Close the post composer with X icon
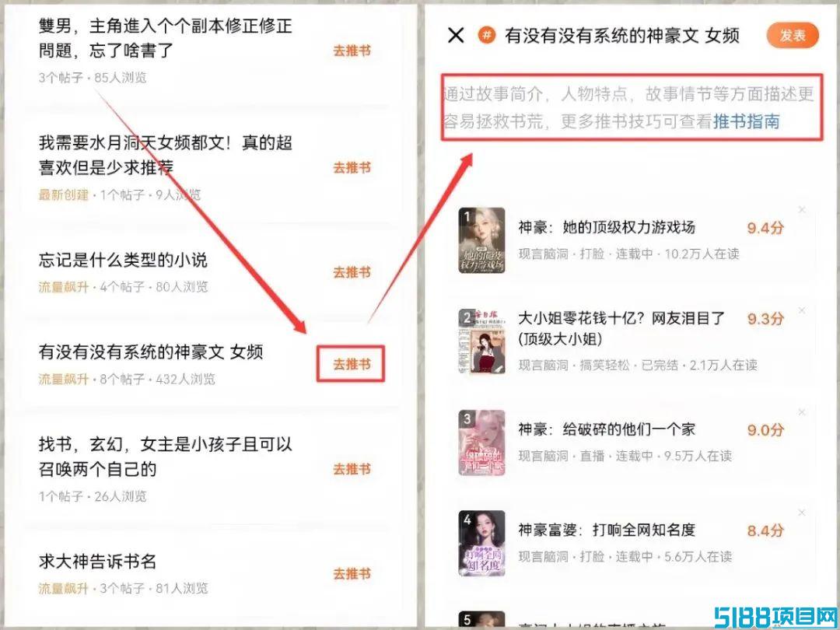This screenshot has width=840, height=630. pos(455,36)
